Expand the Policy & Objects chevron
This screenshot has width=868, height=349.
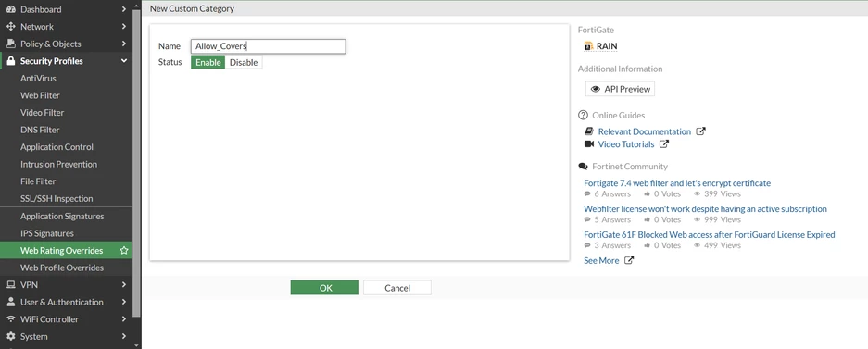[124, 44]
